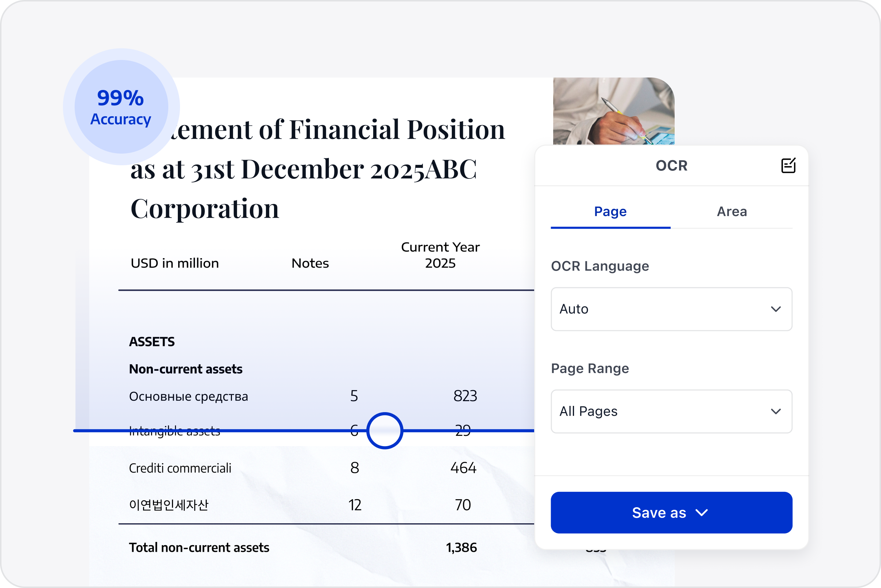Click the Save as button
Screen dimensions: 881x588
tap(659, 513)
